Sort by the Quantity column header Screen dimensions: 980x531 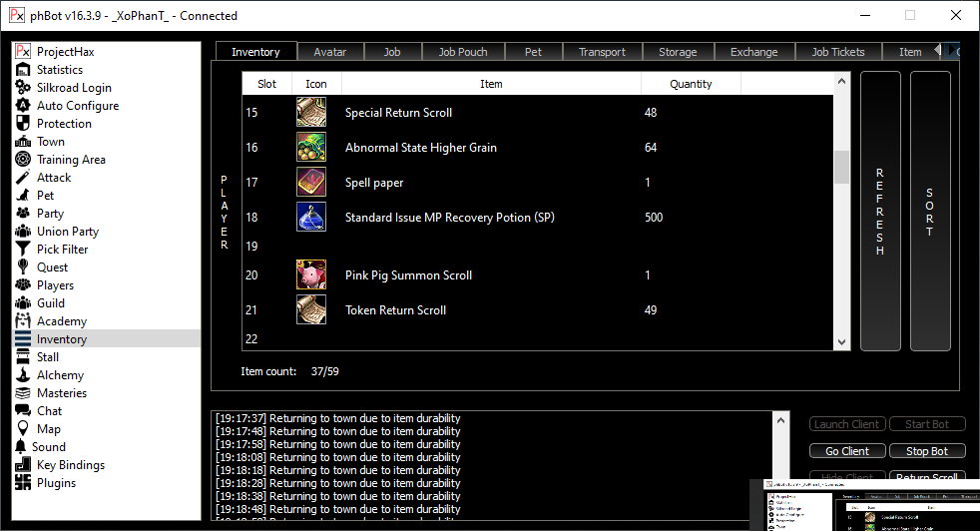[691, 84]
